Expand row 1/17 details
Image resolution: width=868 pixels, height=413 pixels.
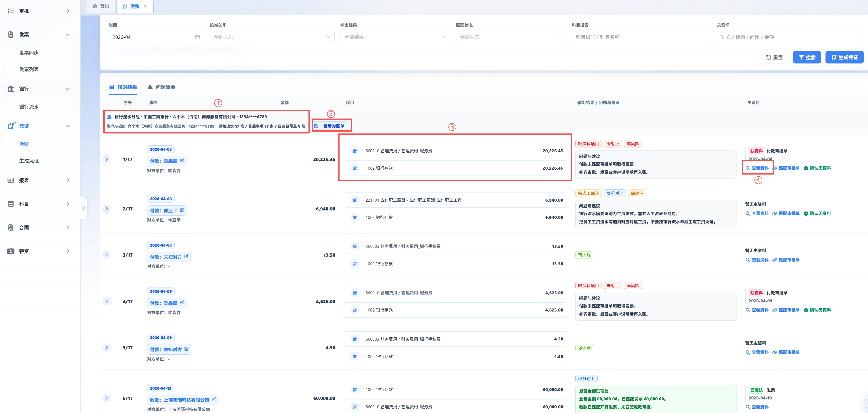pyautogui.click(x=106, y=159)
